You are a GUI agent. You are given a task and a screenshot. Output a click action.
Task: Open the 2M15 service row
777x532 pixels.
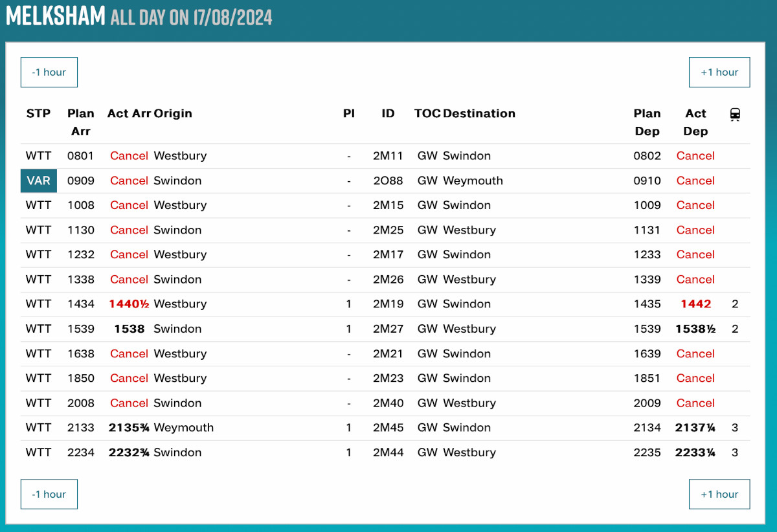[388, 205]
